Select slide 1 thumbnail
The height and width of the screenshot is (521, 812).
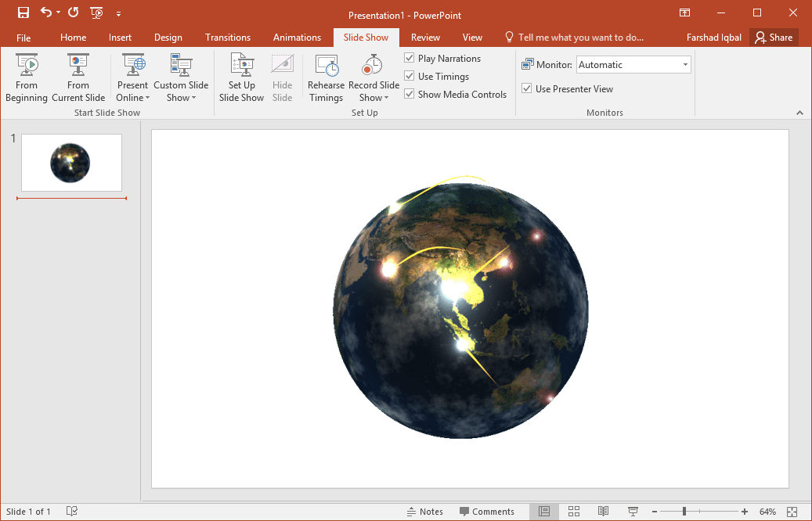click(71, 163)
